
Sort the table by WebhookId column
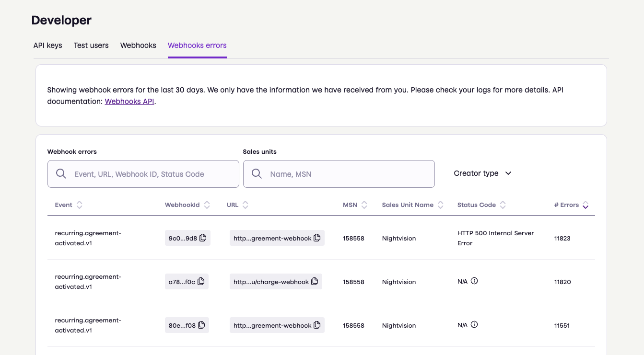point(207,205)
